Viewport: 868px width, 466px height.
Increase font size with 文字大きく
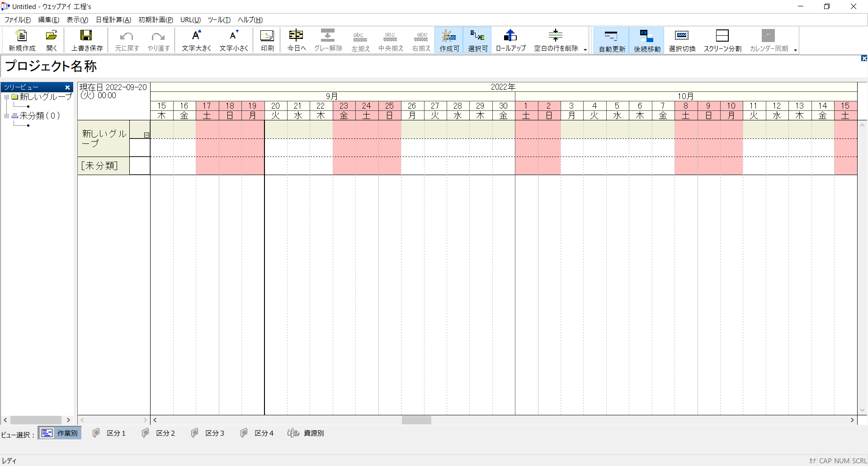point(196,40)
